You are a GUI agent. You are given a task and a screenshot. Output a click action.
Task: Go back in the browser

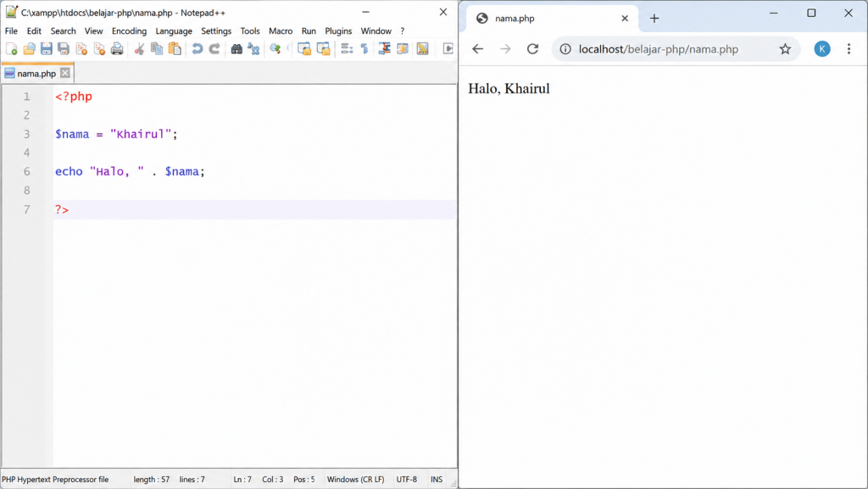[478, 48]
